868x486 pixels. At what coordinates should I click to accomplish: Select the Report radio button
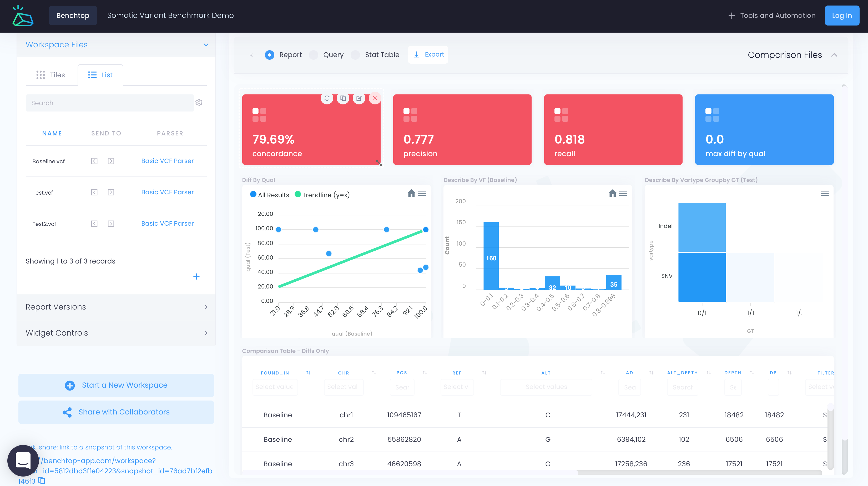coord(270,54)
